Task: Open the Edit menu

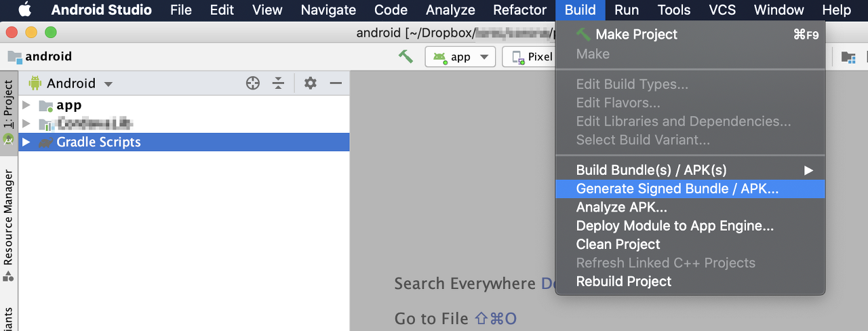Action: pyautogui.click(x=222, y=9)
